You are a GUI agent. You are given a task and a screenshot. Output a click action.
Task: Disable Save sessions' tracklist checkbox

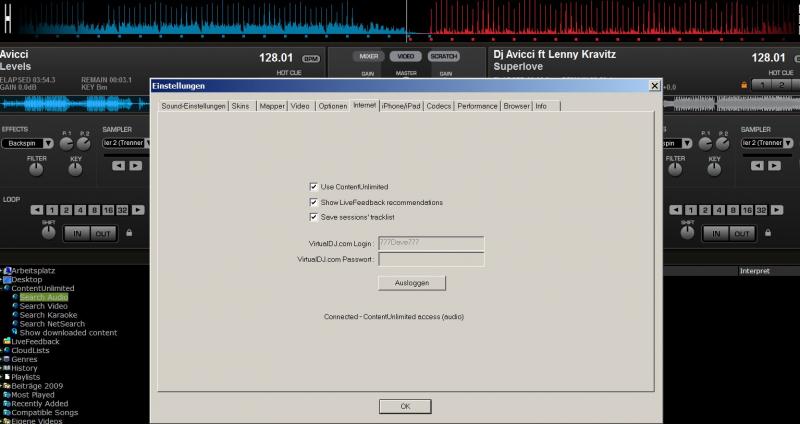[x=313, y=217]
